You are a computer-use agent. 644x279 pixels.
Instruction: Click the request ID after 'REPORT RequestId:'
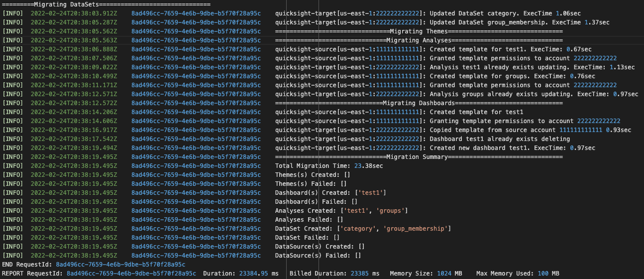click(131, 273)
